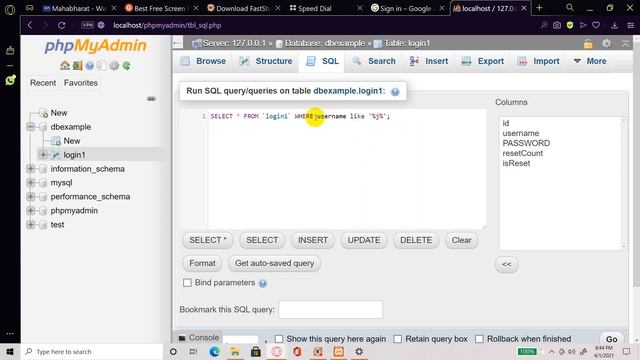Click the help icon beside Bind parameters
Screen dimensions: 640x360
[263, 283]
